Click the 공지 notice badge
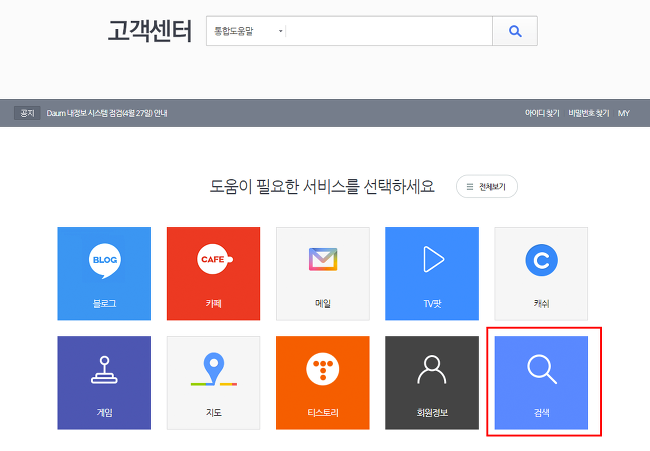Viewport: 650px width, 451px height. [x=27, y=113]
